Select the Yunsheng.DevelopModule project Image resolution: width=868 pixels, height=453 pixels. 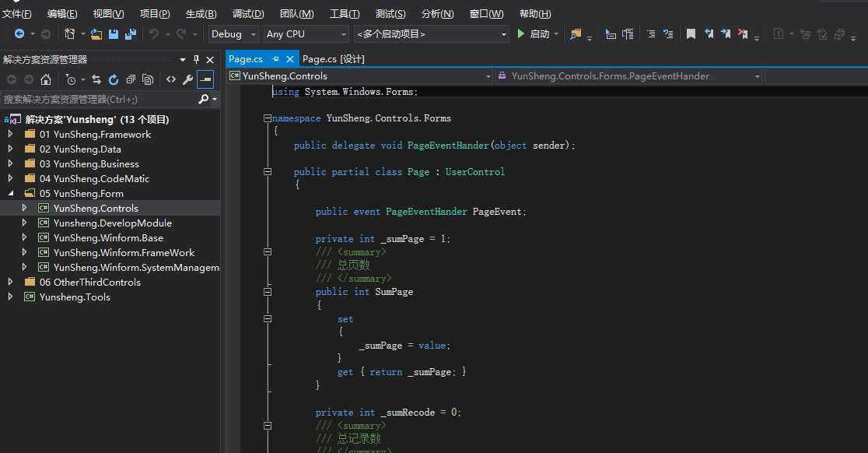[x=112, y=223]
